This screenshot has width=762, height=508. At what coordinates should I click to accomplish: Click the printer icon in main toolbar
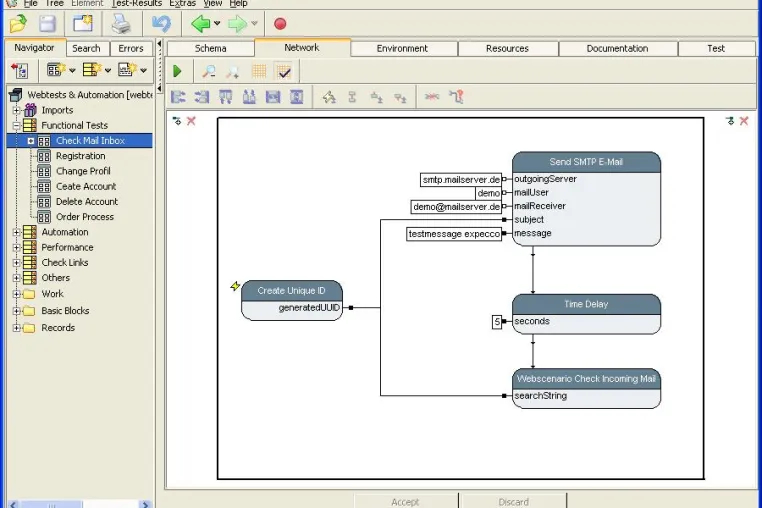pyautogui.click(x=121, y=24)
